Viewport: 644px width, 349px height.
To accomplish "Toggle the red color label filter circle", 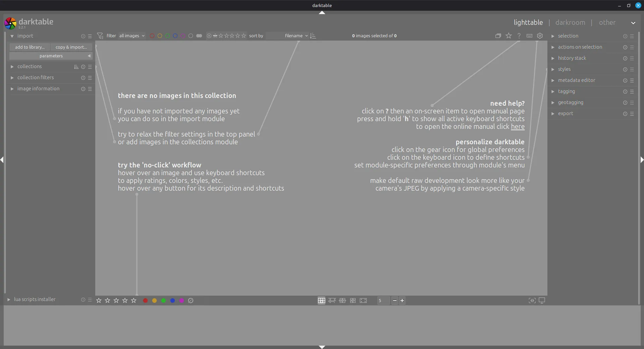I will click(152, 36).
